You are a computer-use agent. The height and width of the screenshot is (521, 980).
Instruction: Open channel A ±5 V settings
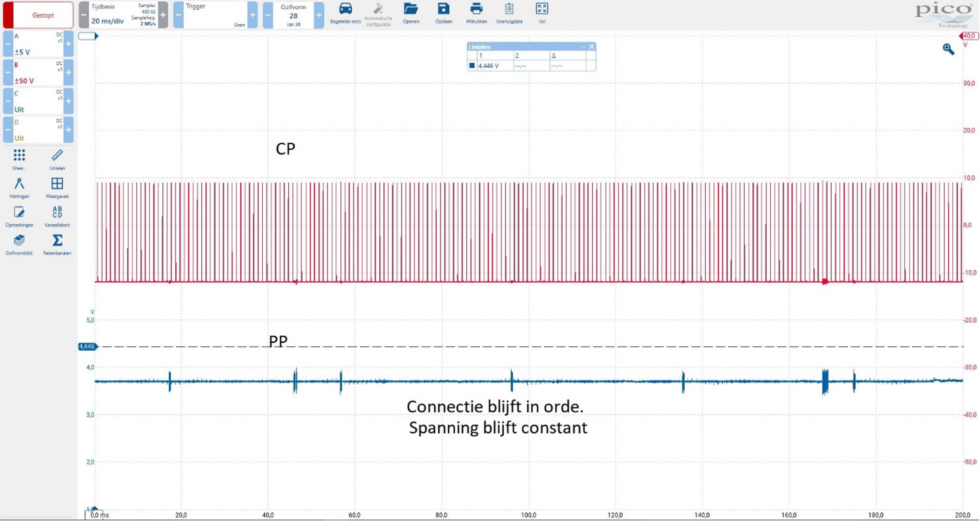click(x=38, y=44)
